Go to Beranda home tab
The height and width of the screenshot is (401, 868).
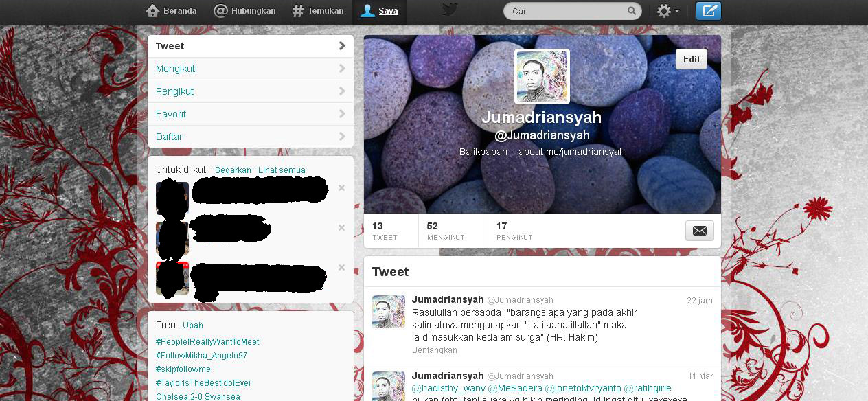point(172,11)
